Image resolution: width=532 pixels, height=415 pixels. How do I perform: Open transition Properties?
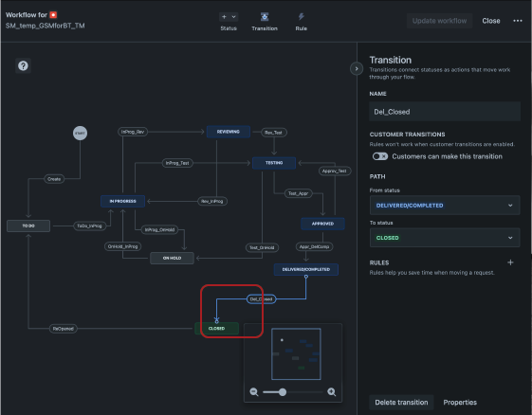tap(460, 403)
